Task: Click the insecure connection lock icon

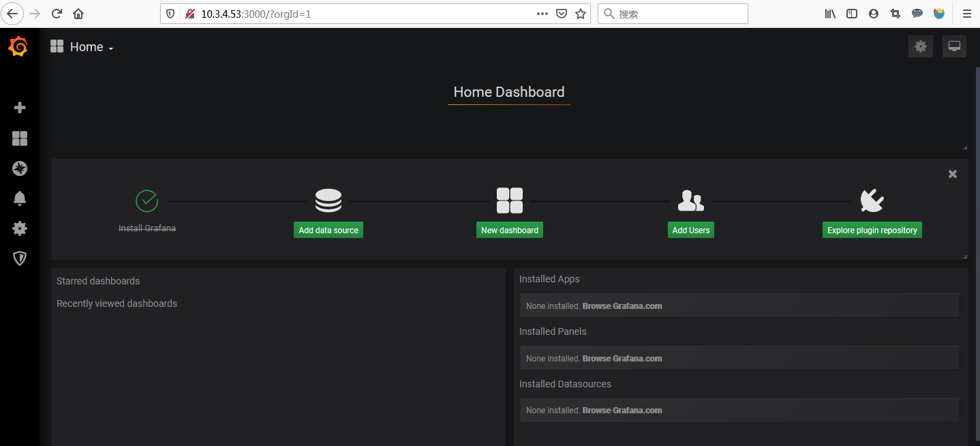Action: pos(190,14)
